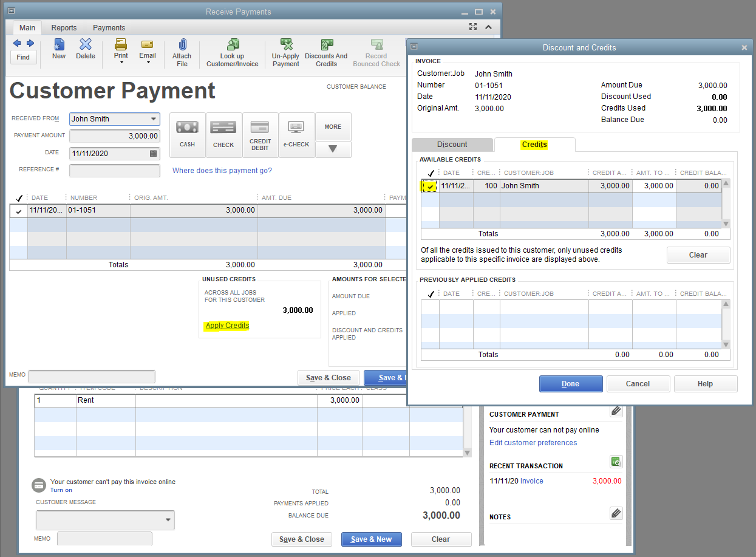Image resolution: width=756 pixels, height=557 pixels.
Task: Open Discounts And Credits toolbar icon
Action: (326, 46)
